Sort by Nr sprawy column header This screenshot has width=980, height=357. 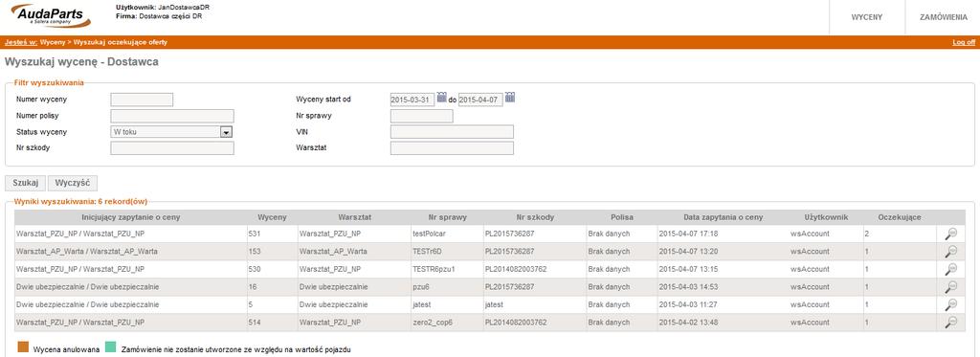tap(447, 217)
